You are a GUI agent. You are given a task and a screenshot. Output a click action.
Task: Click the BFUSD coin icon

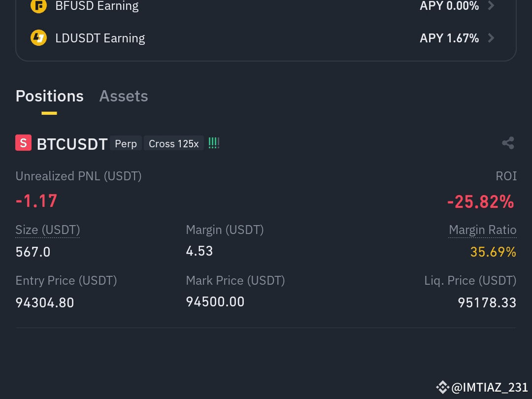pyautogui.click(x=39, y=6)
